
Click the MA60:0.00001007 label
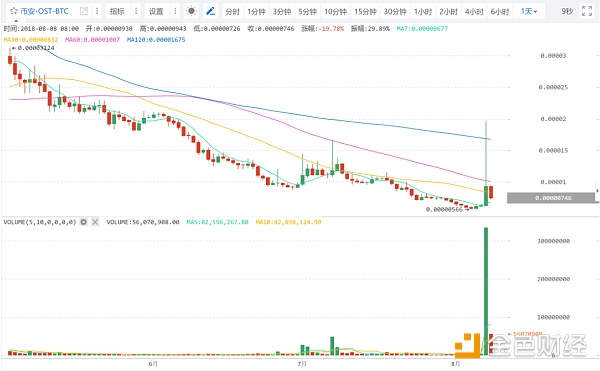93,39
